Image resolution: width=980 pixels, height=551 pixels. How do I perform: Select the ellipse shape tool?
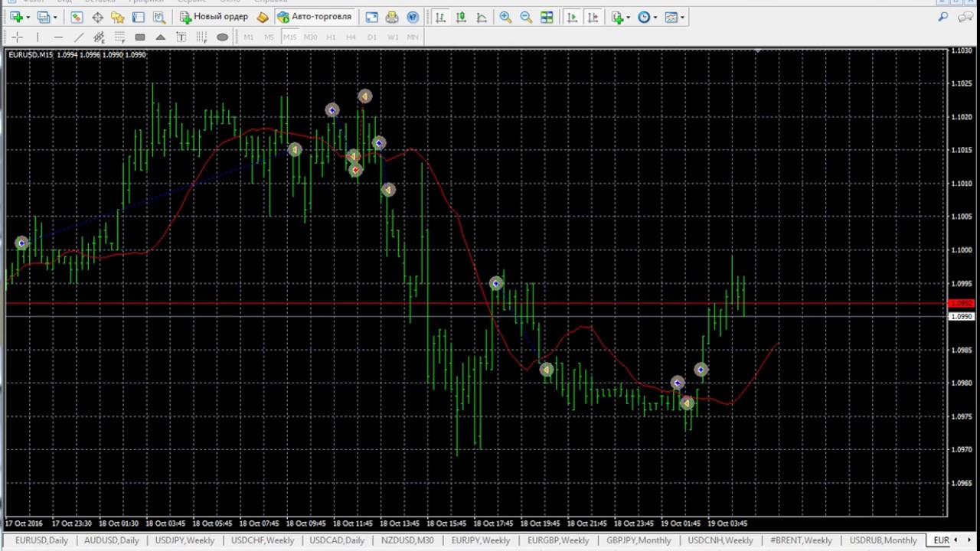(222, 37)
